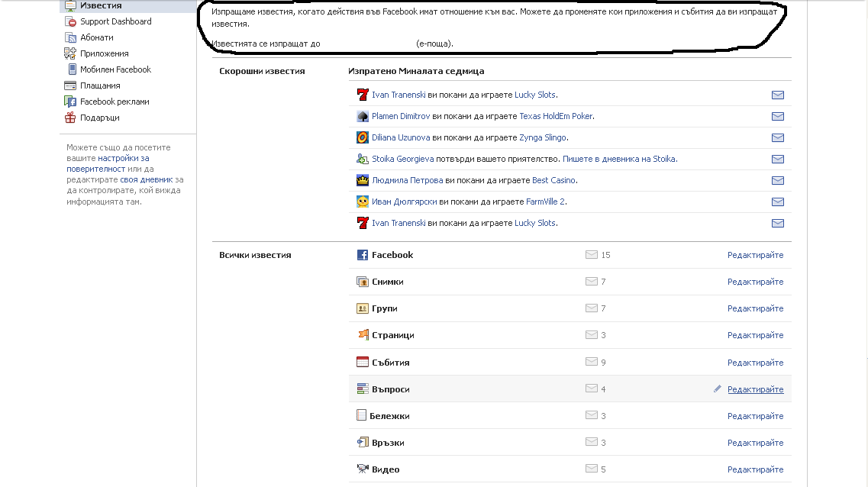Click the Връзки links icon

coord(363,443)
